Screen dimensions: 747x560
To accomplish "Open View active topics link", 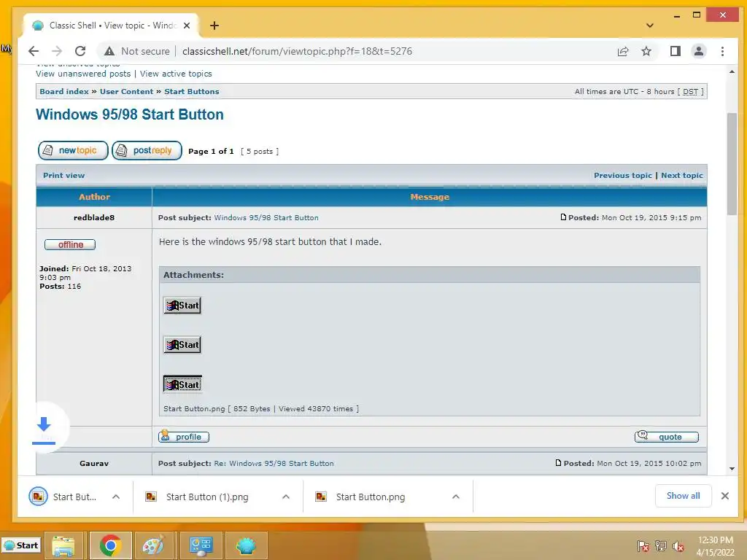I will [x=176, y=74].
